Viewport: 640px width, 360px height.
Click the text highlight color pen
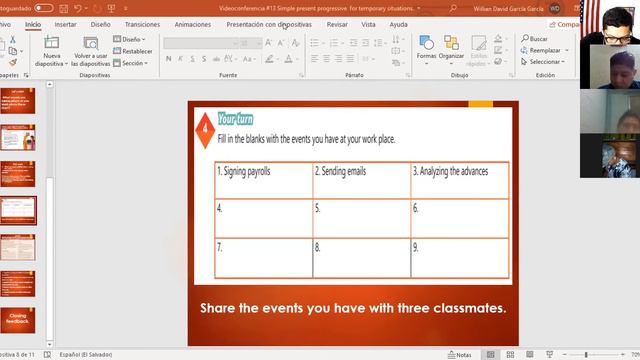click(x=269, y=59)
